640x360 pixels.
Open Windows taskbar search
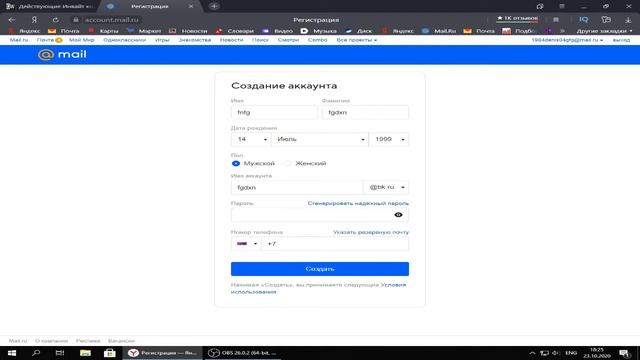click(36, 353)
